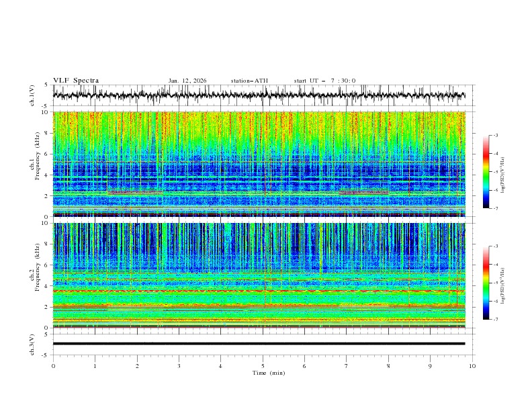
Task: Click the time axis tick label "9"
Action: pyautogui.click(x=430, y=366)
